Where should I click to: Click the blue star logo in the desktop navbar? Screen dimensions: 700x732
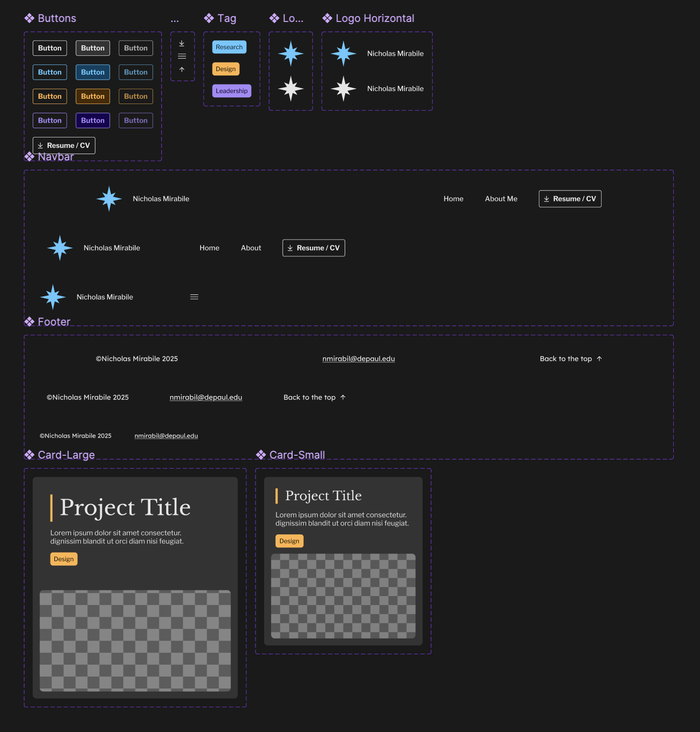108,199
